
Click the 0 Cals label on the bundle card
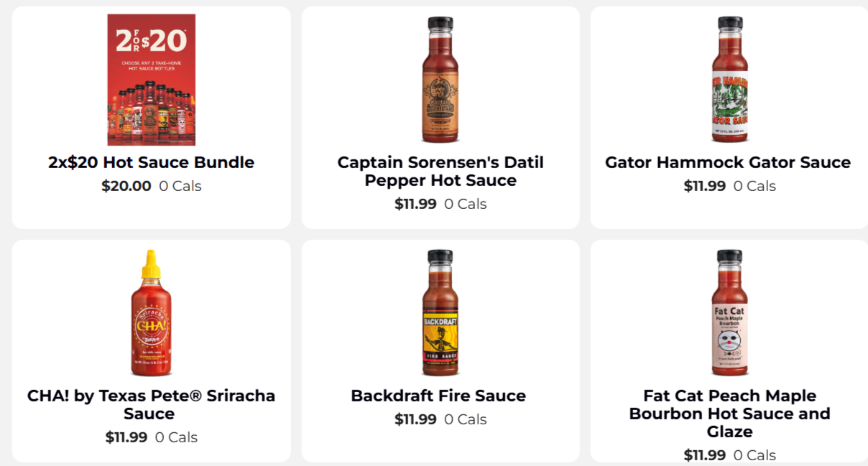point(180,186)
